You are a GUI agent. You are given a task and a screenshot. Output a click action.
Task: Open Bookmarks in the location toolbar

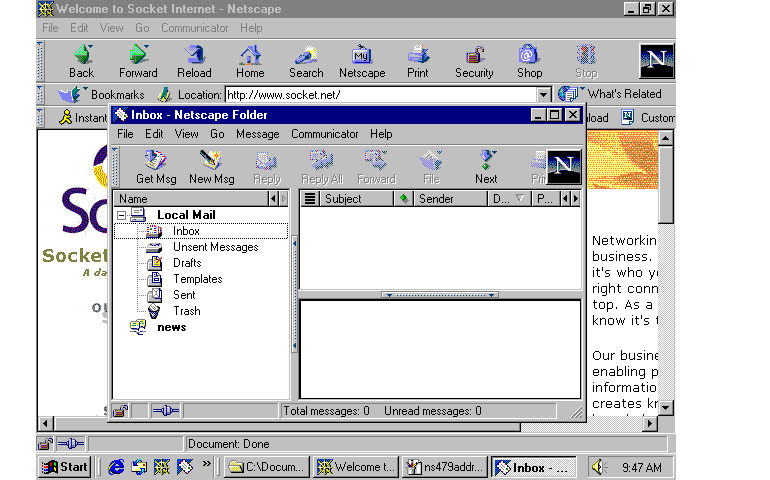(x=101, y=94)
